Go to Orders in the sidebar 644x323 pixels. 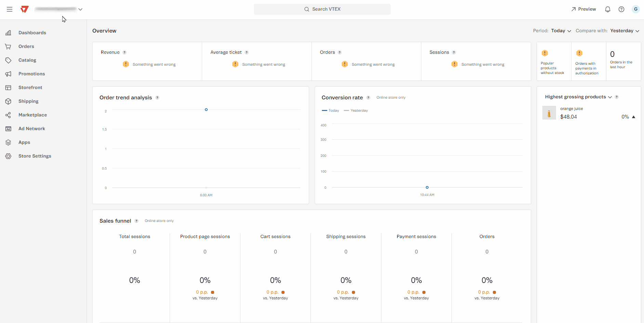(26, 46)
